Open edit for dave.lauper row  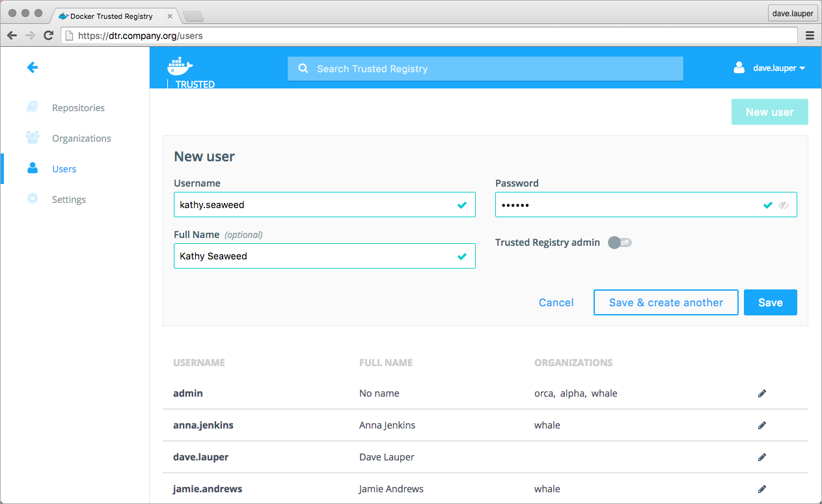[x=762, y=457]
